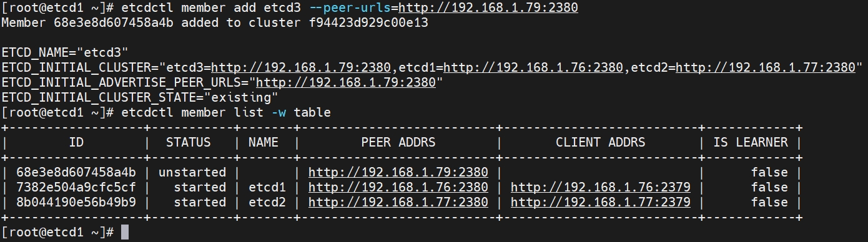
Task: Click the IS LEARNER column header
Action: click(x=751, y=142)
